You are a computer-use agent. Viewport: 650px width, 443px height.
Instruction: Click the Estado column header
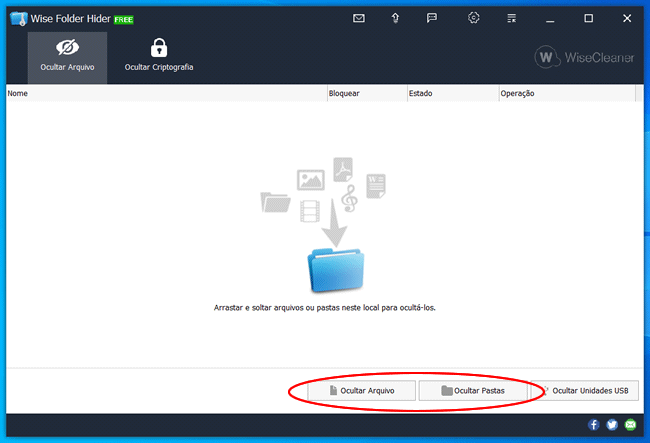[x=451, y=93]
